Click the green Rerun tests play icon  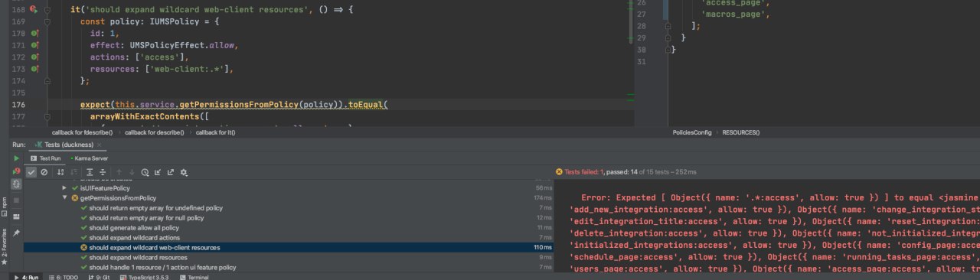click(16, 158)
